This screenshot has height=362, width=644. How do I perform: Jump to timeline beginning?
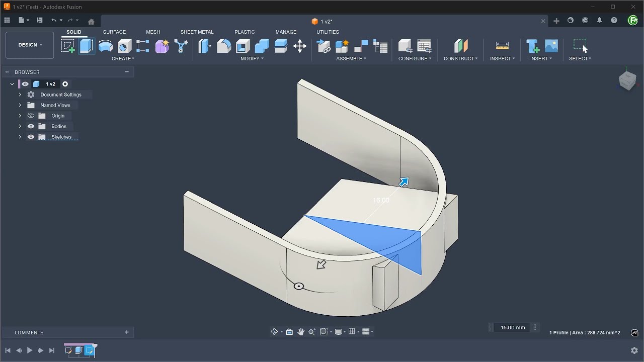coord(8,350)
